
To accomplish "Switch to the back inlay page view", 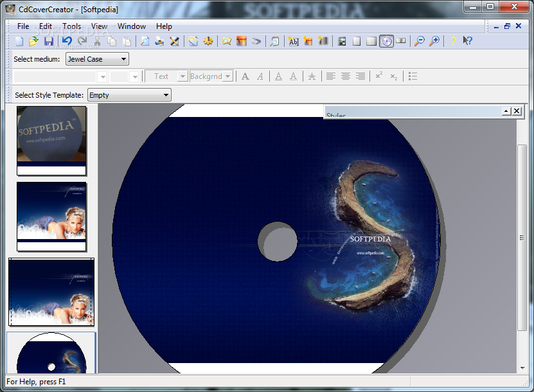I will (371, 41).
